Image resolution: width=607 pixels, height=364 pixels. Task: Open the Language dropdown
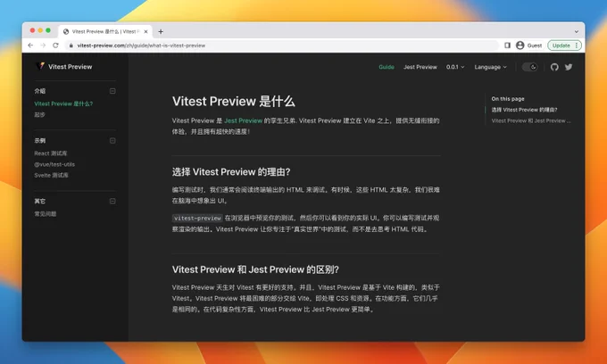[x=490, y=67]
